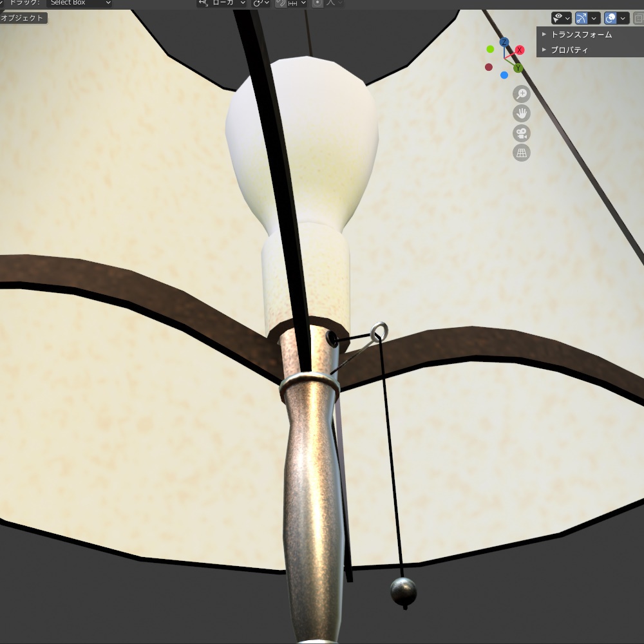Click the camera view icon in the sidebar
The width and height of the screenshot is (644, 644).
pos(522,133)
